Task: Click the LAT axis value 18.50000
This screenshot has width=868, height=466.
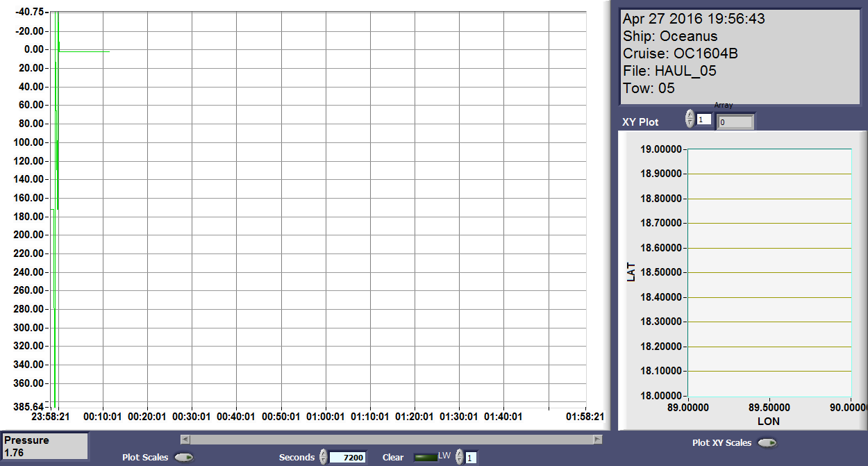Action: [x=660, y=272]
